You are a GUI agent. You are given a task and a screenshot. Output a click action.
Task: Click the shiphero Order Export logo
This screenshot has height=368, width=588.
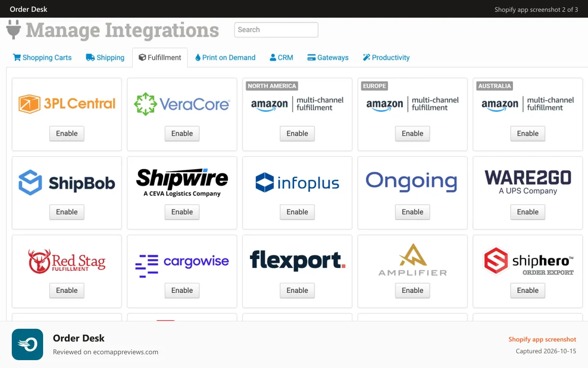(528, 261)
